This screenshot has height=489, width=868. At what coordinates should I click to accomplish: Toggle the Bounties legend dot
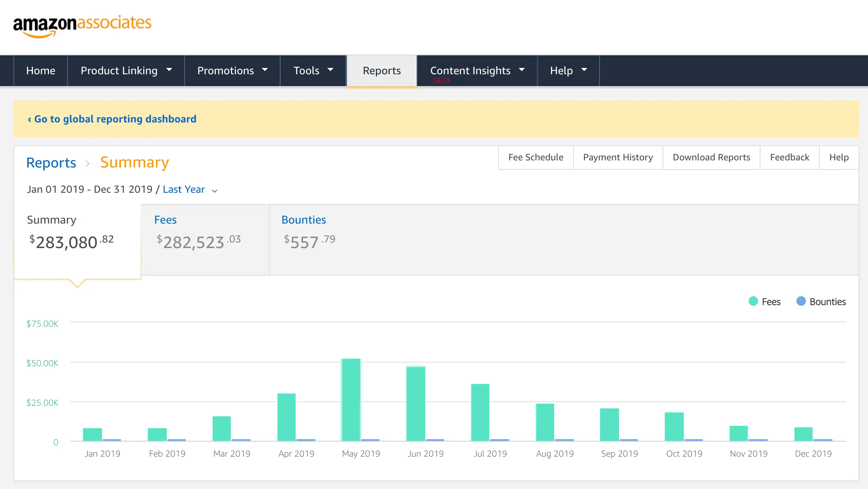coord(801,301)
